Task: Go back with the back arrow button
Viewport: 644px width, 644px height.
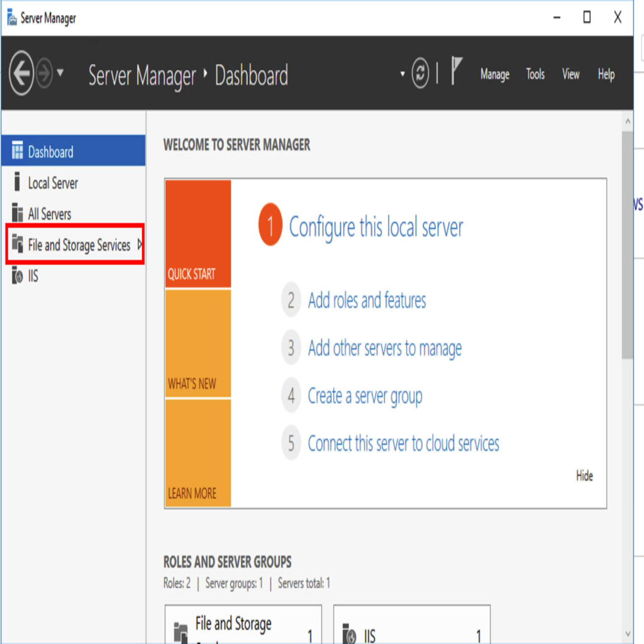Action: coord(21,73)
